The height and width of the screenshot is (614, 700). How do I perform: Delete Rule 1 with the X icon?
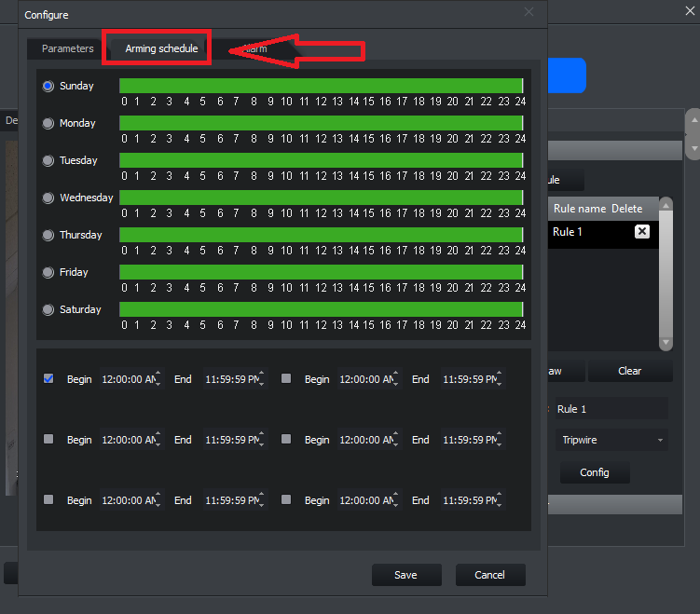point(642,231)
